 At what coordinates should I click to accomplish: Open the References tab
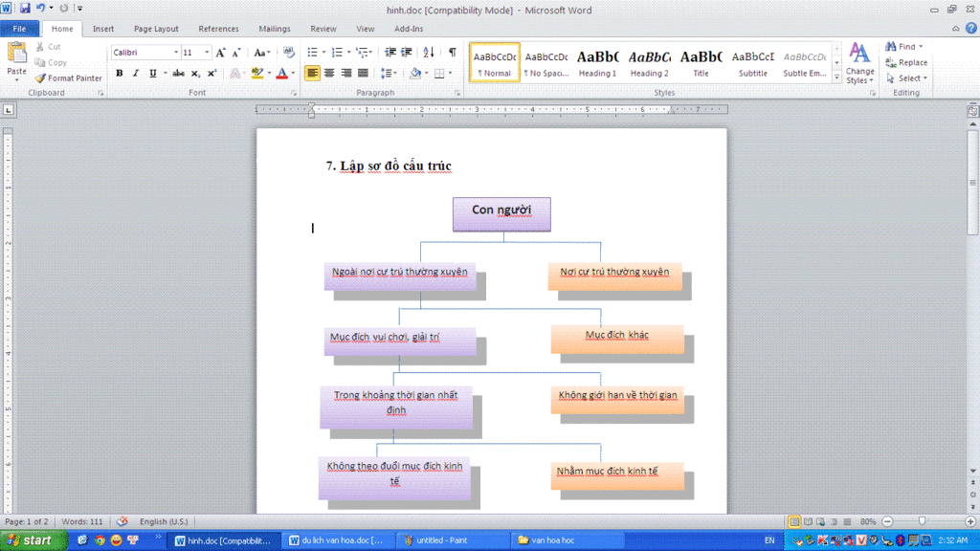tap(218, 29)
